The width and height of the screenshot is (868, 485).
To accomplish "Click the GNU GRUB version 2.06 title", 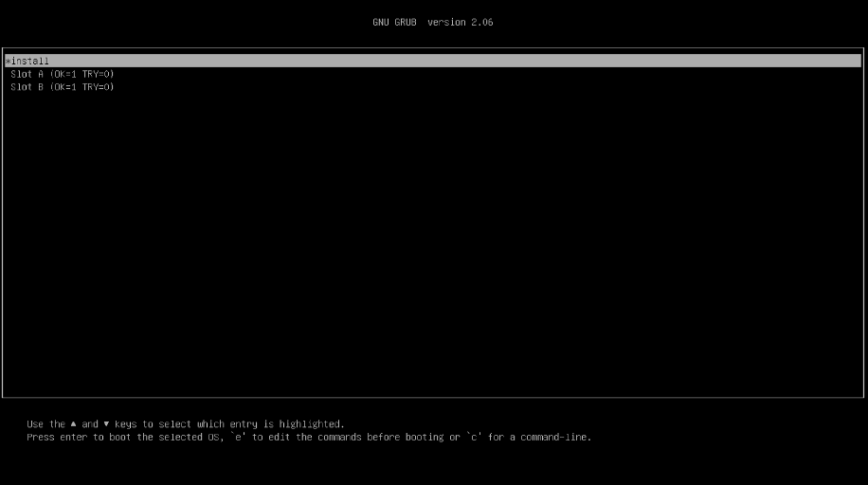I will point(433,22).
